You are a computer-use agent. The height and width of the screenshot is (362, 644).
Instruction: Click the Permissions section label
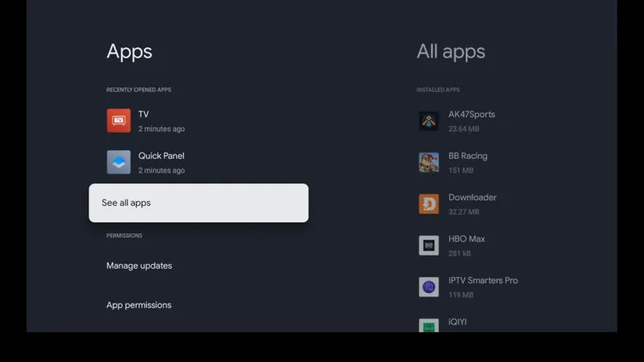124,236
